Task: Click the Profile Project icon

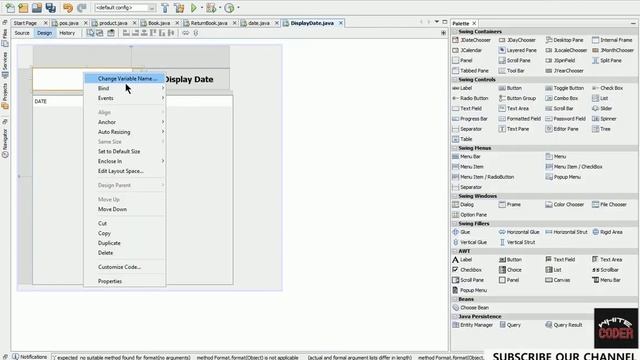Action: click(x=229, y=7)
